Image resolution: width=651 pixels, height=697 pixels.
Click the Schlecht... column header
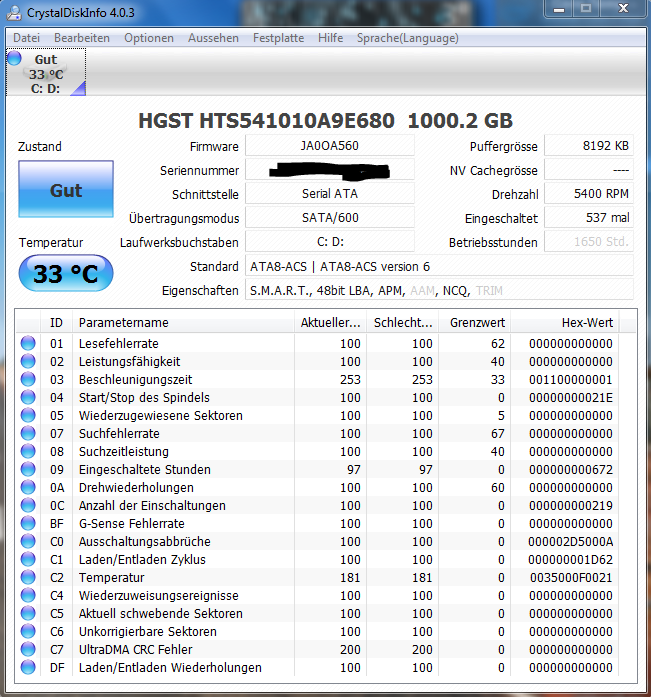coord(403,322)
